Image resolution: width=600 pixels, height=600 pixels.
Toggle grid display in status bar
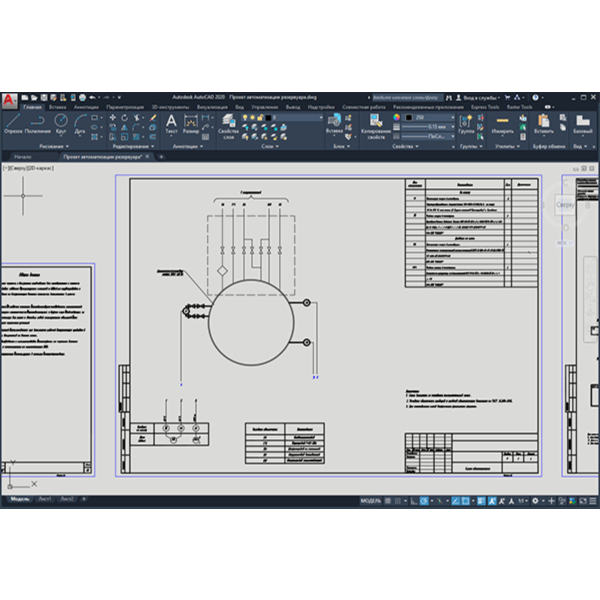[388, 501]
